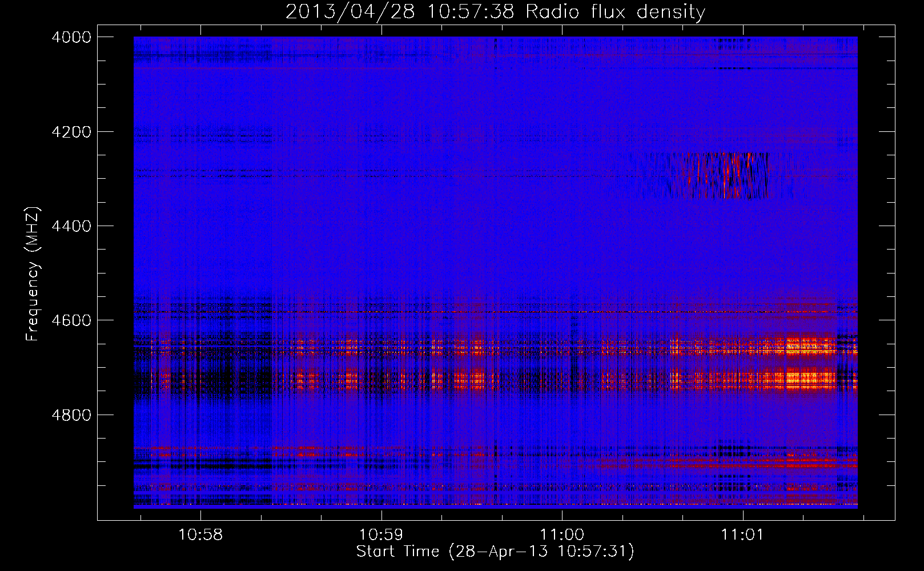
Task: Click the plot title '2013/04/28 10:57:38 Radio flux density'
Action: (495, 11)
